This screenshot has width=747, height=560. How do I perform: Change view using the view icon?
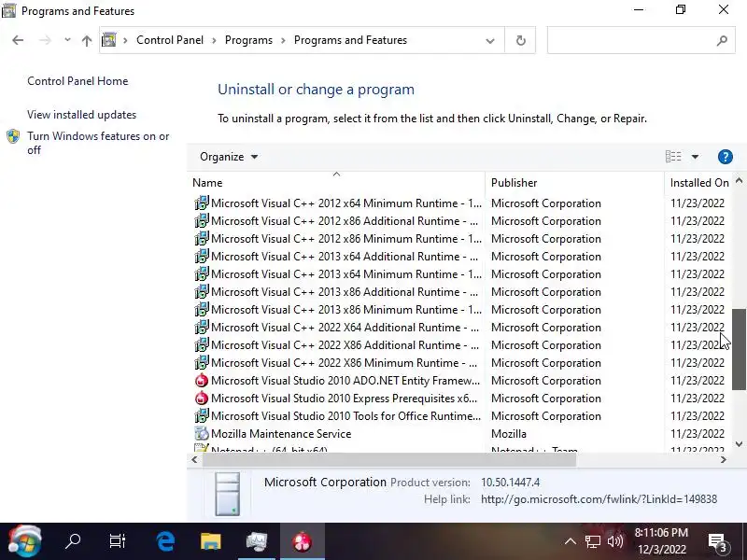673,157
